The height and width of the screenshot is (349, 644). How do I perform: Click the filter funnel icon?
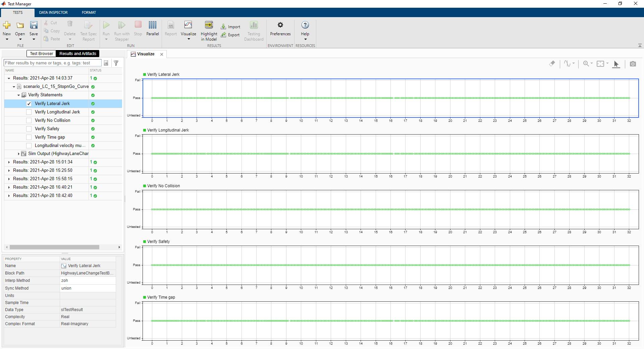(x=116, y=63)
